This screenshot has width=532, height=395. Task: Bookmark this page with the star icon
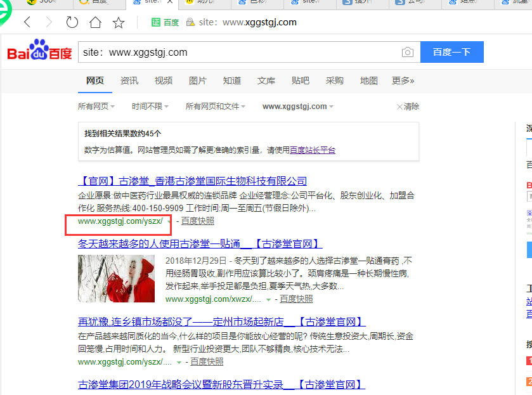tap(119, 23)
